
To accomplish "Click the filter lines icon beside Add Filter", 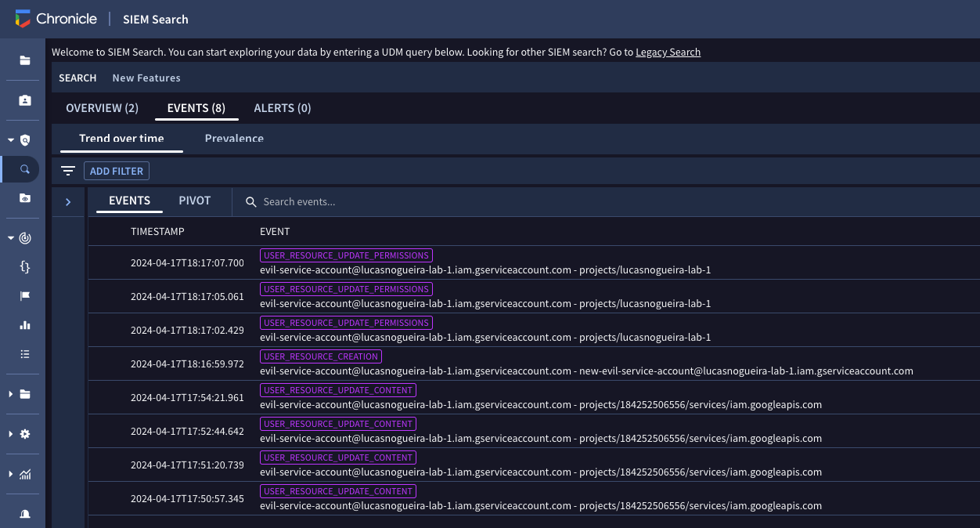I will pyautogui.click(x=68, y=170).
